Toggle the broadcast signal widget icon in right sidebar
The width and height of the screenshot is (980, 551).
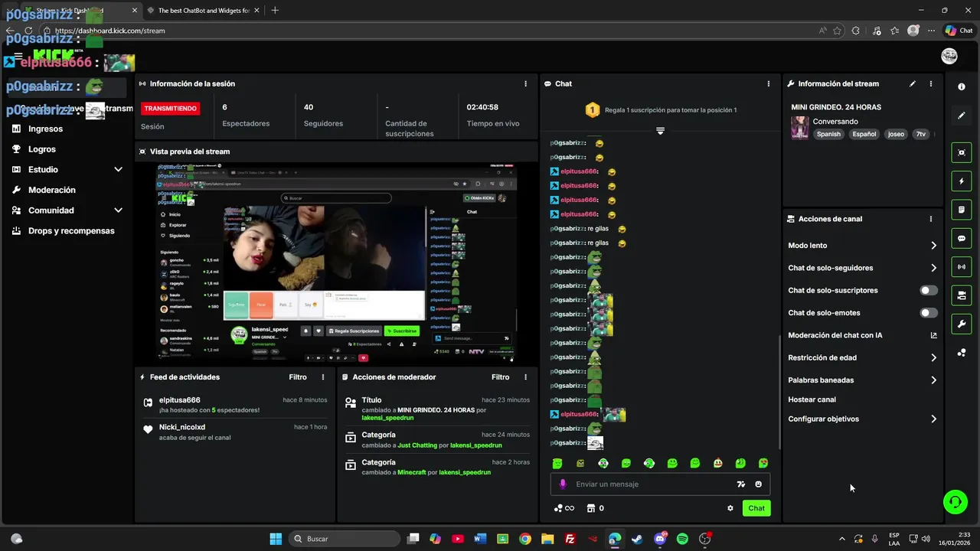coord(962,267)
